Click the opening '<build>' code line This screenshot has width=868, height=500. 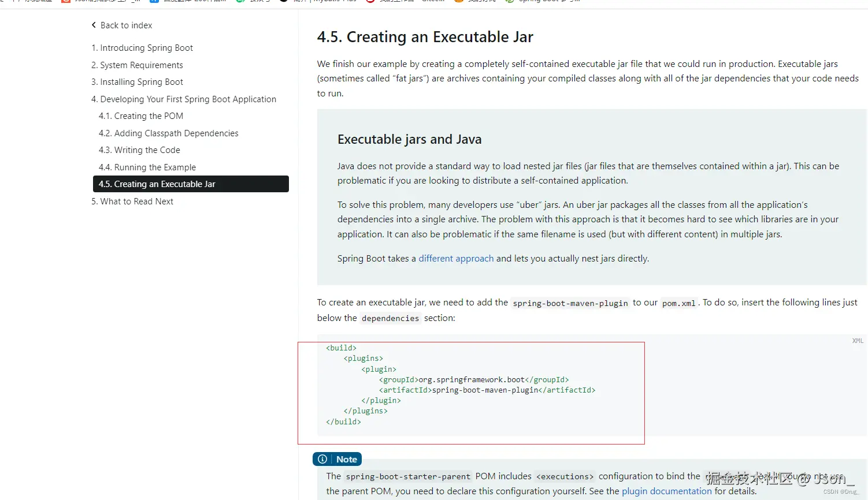(342, 348)
